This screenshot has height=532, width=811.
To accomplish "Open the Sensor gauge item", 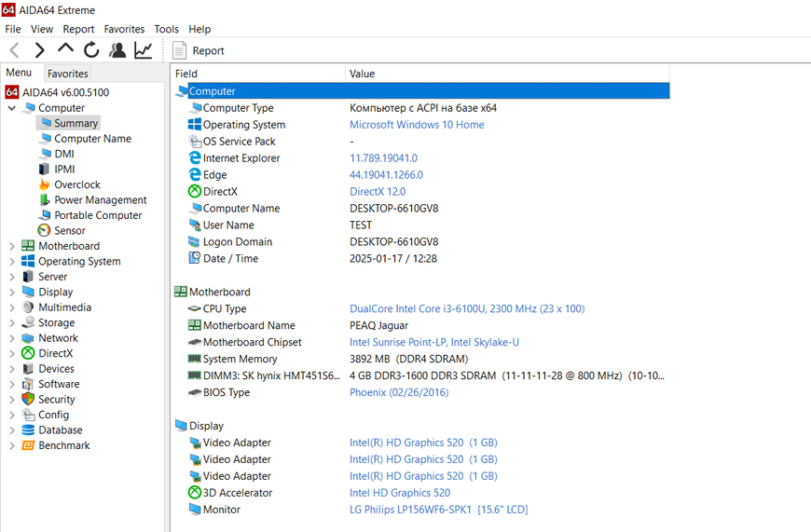I will pyautogui.click(x=69, y=230).
